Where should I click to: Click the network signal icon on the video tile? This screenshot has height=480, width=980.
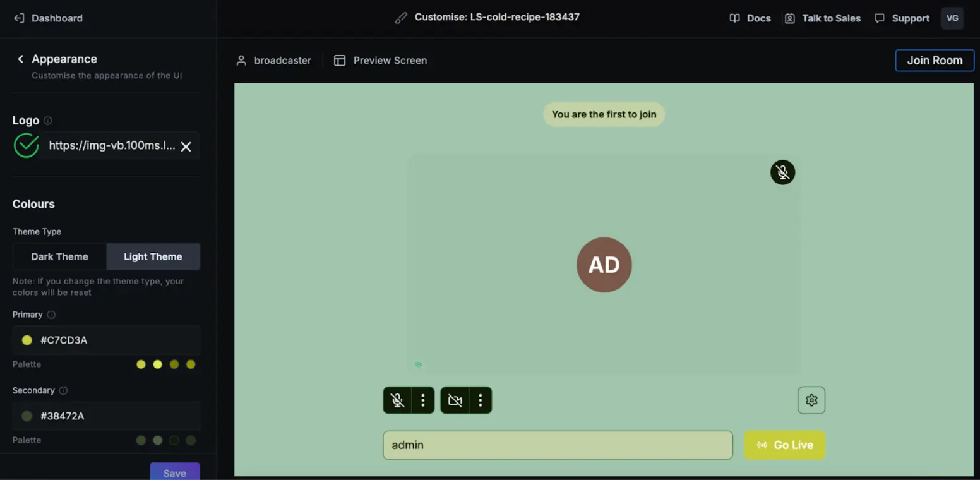coord(417,365)
